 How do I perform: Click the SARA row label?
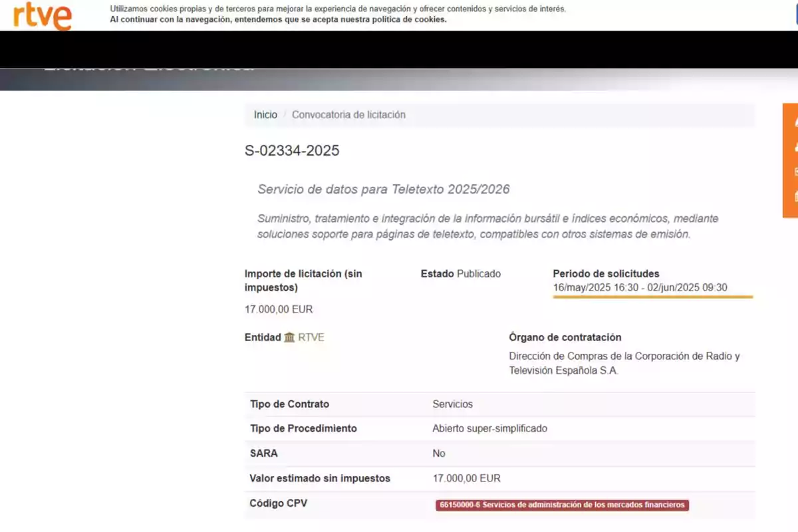click(263, 454)
